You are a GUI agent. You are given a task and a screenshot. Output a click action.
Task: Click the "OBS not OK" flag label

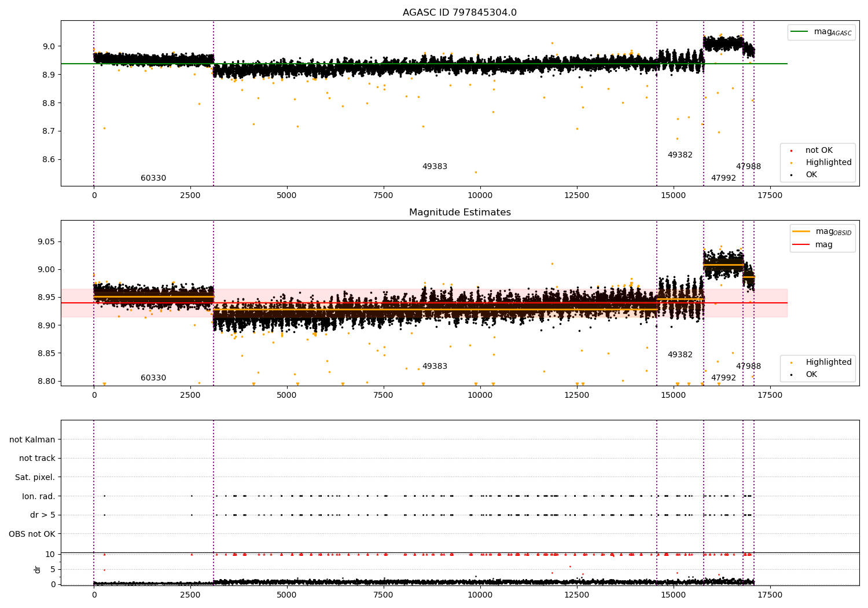click(x=32, y=534)
